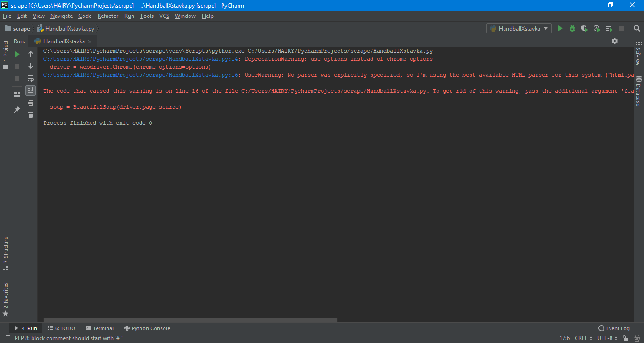Close the HandballXstavka run tab
Image resolution: width=644 pixels, height=343 pixels.
[90, 41]
